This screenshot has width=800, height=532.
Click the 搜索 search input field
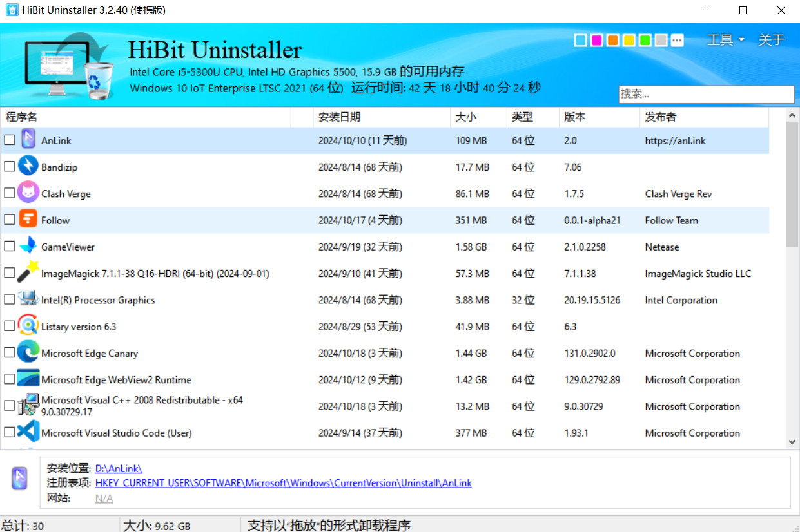pyautogui.click(x=707, y=94)
